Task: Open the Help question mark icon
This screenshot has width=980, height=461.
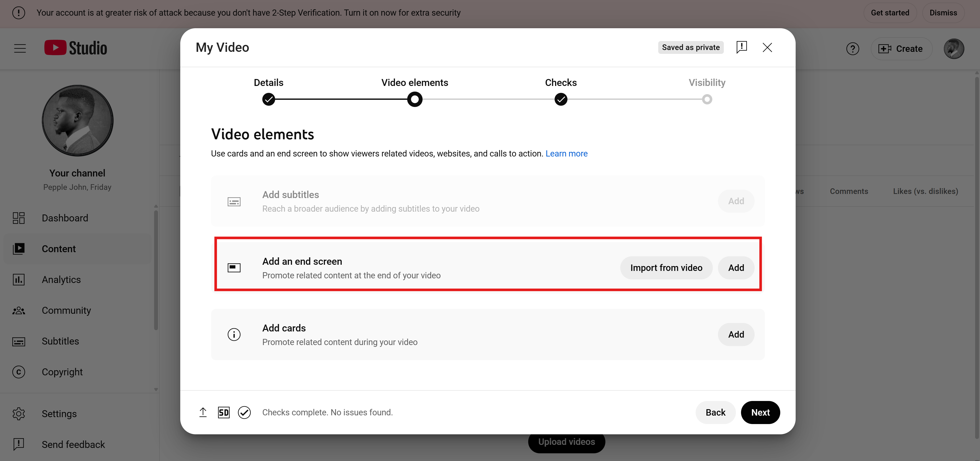Action: (853, 49)
